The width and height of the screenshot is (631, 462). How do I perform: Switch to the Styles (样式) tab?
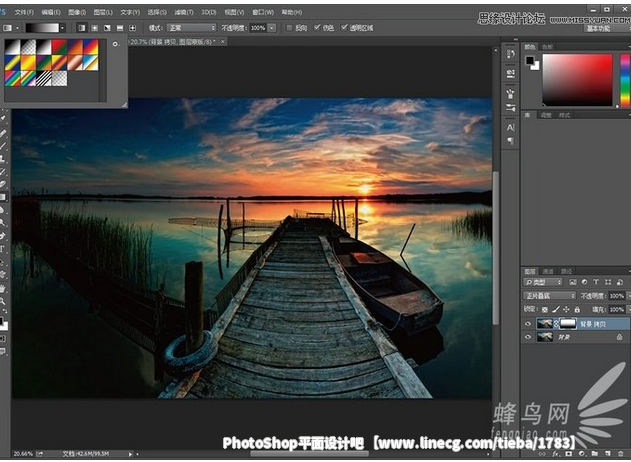pos(564,115)
